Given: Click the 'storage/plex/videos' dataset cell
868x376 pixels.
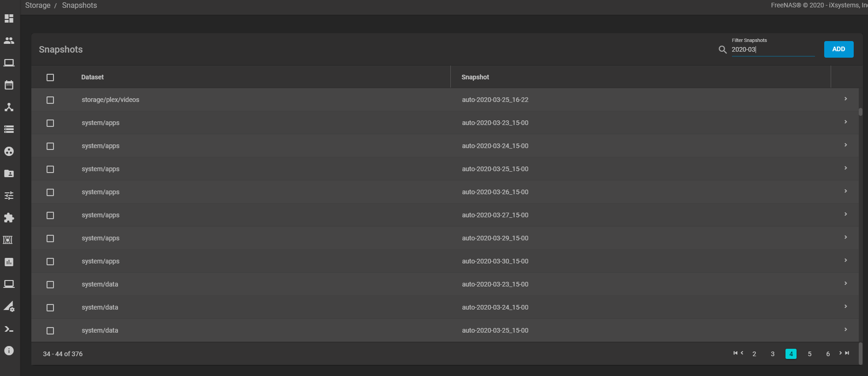Looking at the screenshot, I should coord(111,100).
